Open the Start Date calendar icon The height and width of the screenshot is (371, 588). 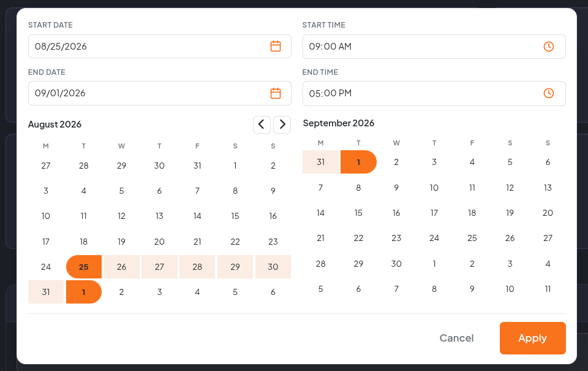coord(276,46)
